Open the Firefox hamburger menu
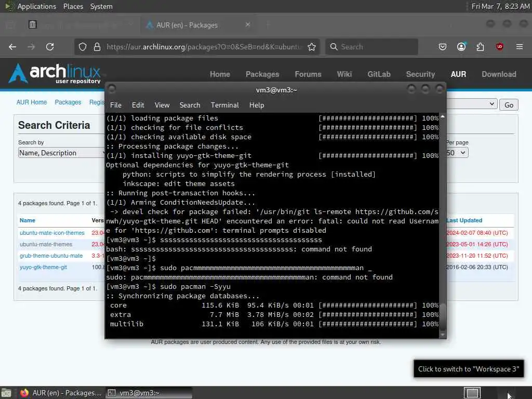This screenshot has width=532, height=399. click(x=520, y=47)
